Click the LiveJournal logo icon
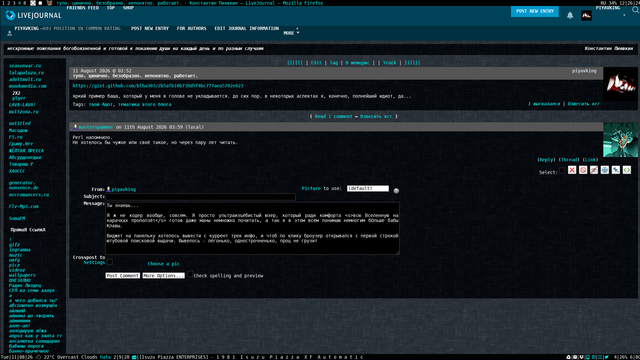The height and width of the screenshot is (360, 640). [x=10, y=15]
